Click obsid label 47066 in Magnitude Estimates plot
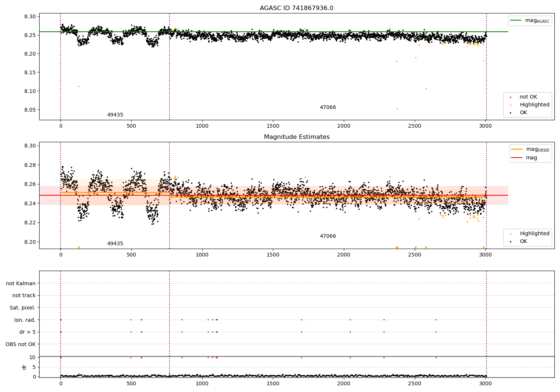 [328, 236]
